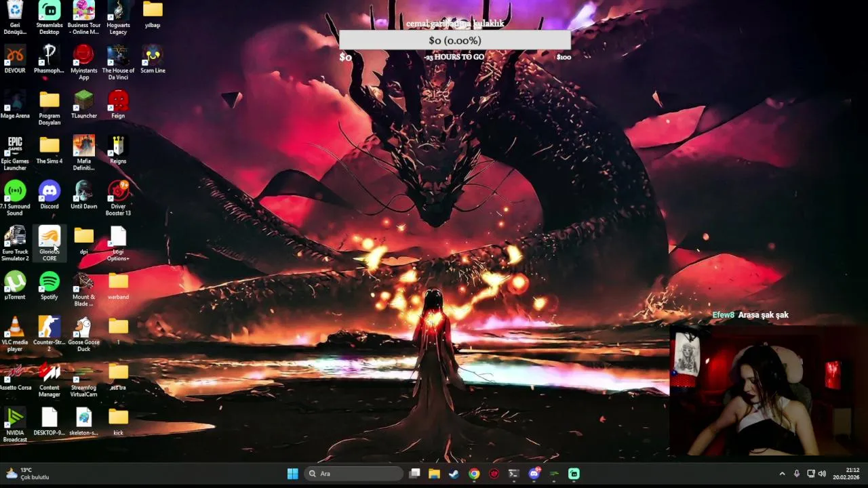Image resolution: width=868 pixels, height=488 pixels.
Task: Open Epic Games Launcher shortcut
Action: [15, 153]
